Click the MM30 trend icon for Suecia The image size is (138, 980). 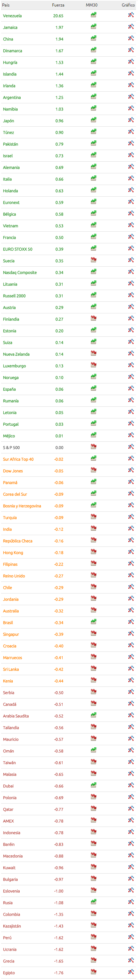93,260
